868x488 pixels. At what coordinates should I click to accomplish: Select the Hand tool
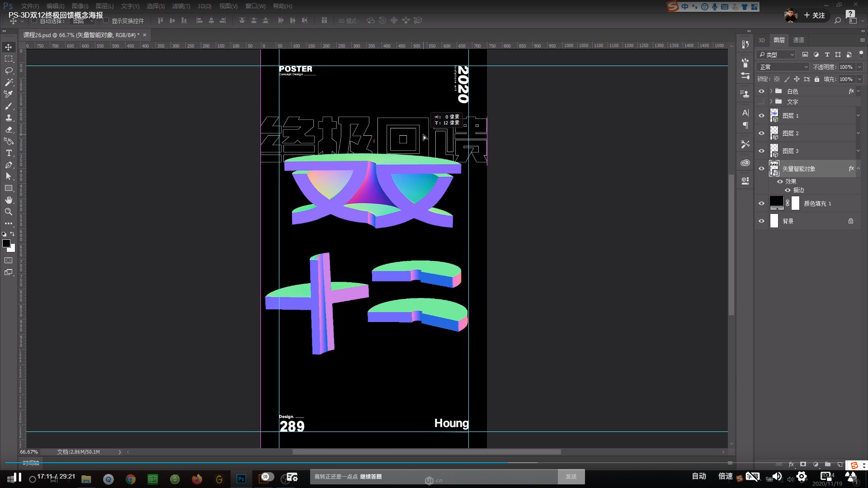[9, 200]
